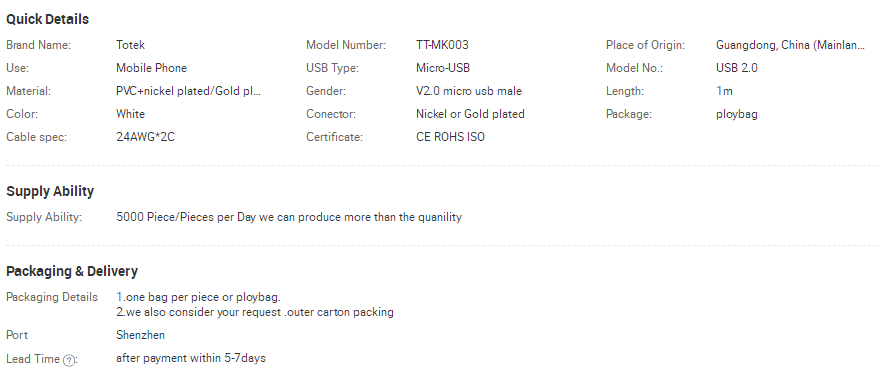Click the 1m length value
Image resolution: width=879 pixels, height=386 pixels.
tap(724, 91)
